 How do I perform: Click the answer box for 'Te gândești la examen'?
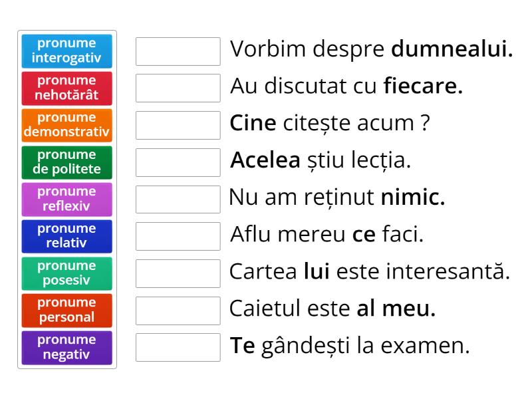tap(177, 346)
